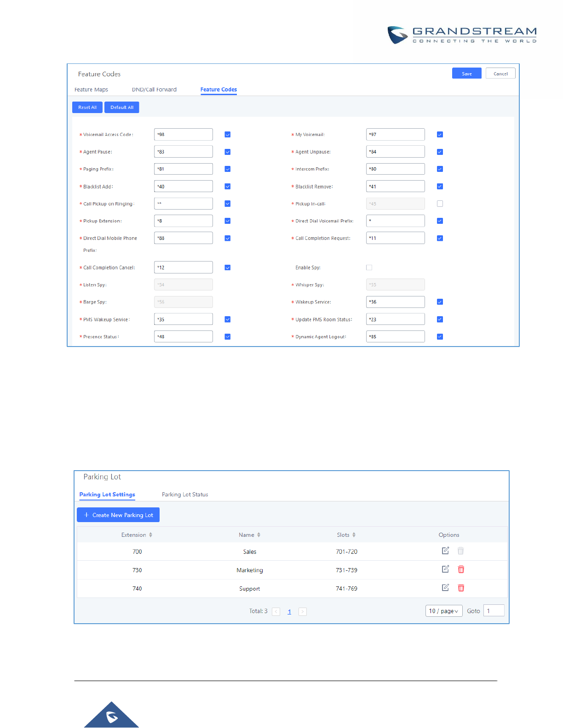
Task: Open the 10 / page dropdown
Action: [x=444, y=611]
